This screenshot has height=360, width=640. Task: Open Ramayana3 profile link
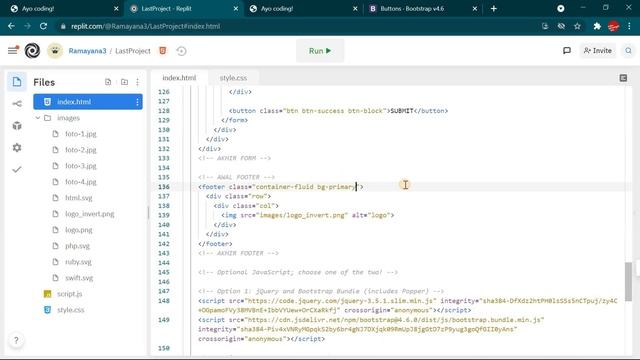(87, 51)
